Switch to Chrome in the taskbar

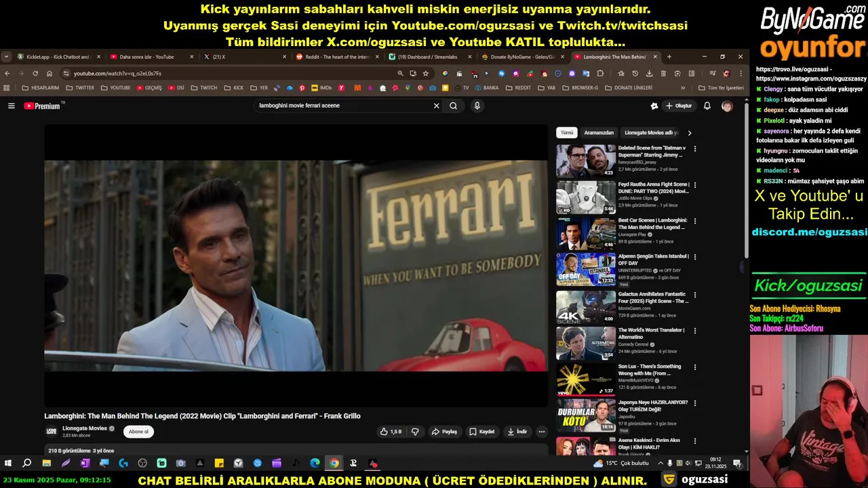[334, 464]
